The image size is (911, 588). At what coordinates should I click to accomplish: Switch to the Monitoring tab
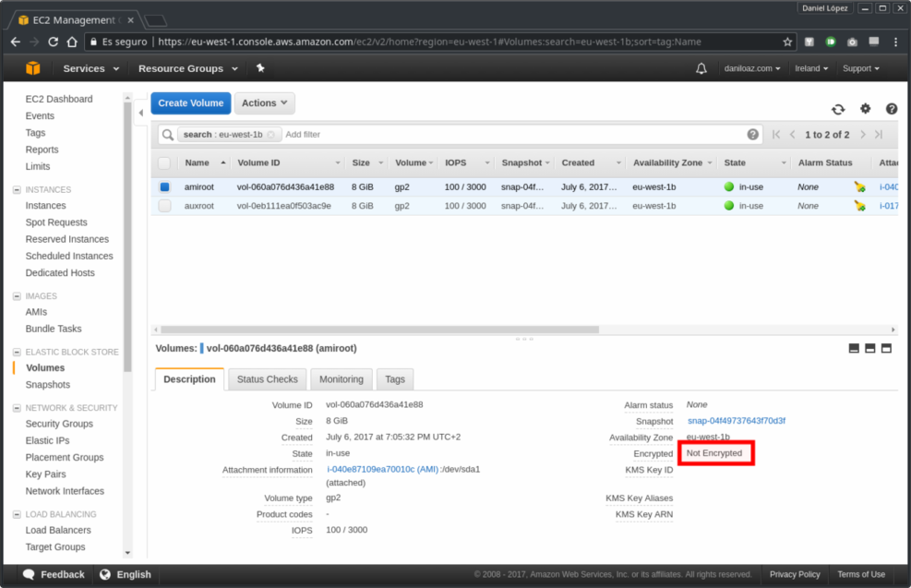pyautogui.click(x=341, y=378)
